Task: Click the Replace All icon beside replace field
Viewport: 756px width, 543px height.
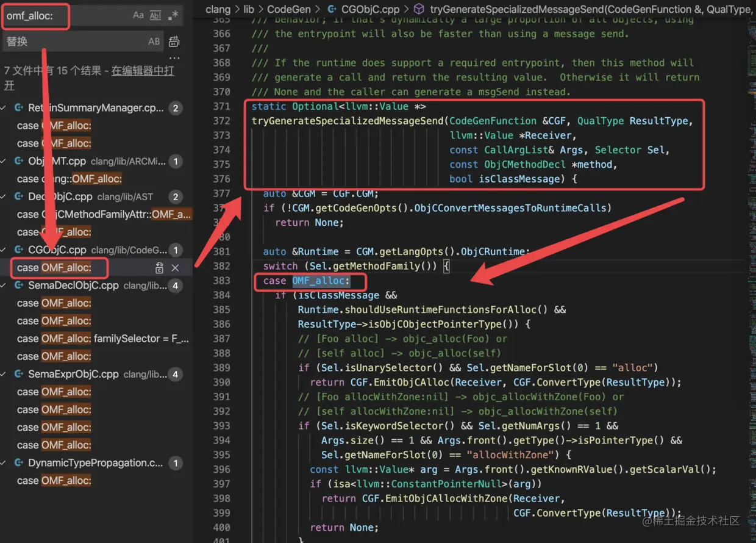Action: click(174, 41)
